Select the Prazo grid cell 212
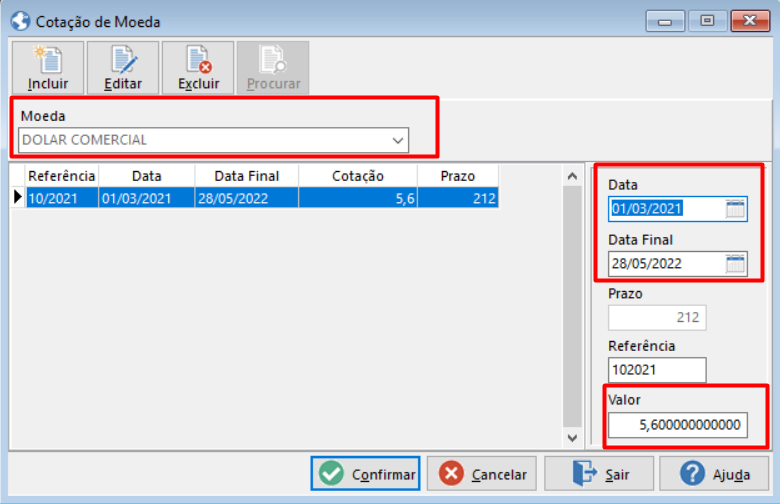The image size is (780, 504). coord(458,198)
